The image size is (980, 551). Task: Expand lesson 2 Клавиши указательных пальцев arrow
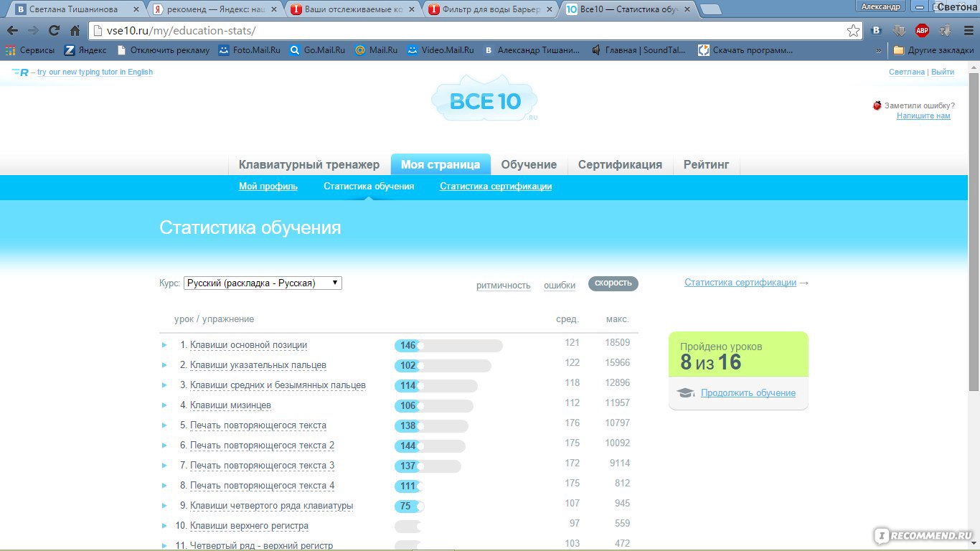click(164, 365)
